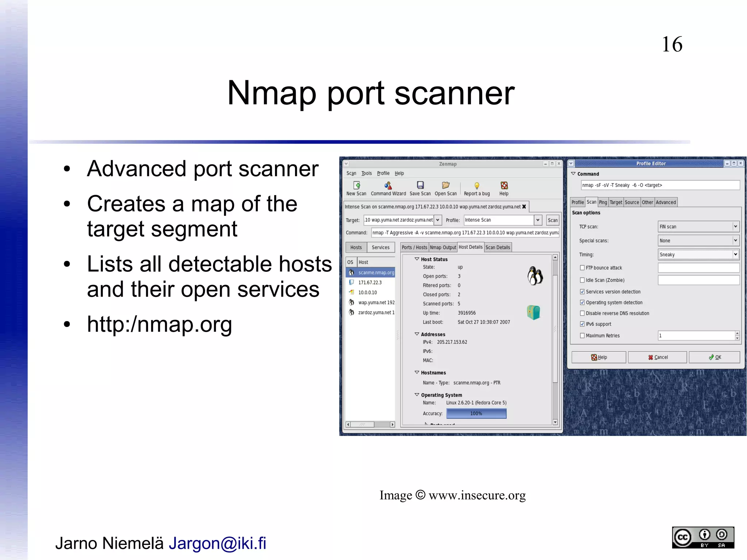Click the Host Details vertical scrollbar down arrow
The width and height of the screenshot is (747, 560).
555,422
